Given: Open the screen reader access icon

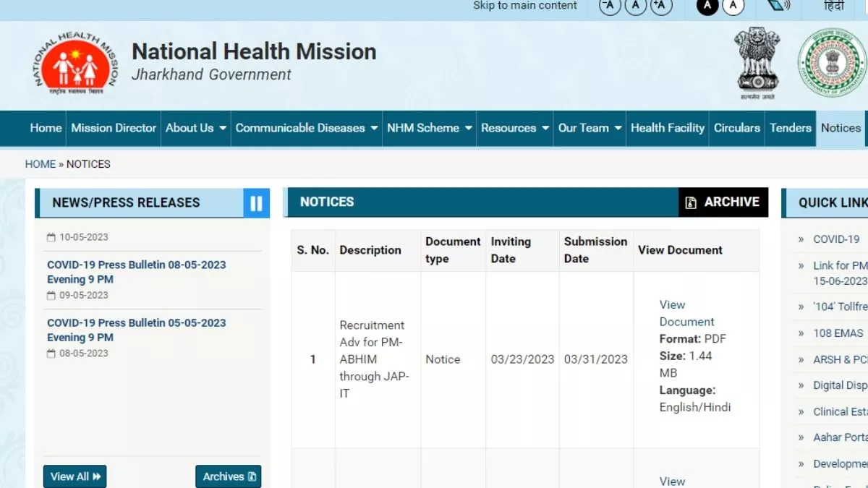Looking at the screenshot, I should point(778,7).
